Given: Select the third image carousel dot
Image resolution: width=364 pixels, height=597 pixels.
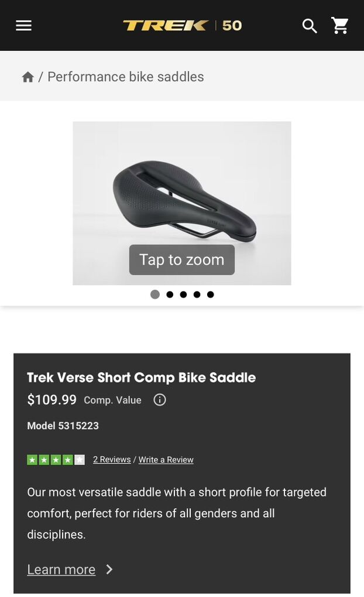Looking at the screenshot, I should [x=183, y=294].
